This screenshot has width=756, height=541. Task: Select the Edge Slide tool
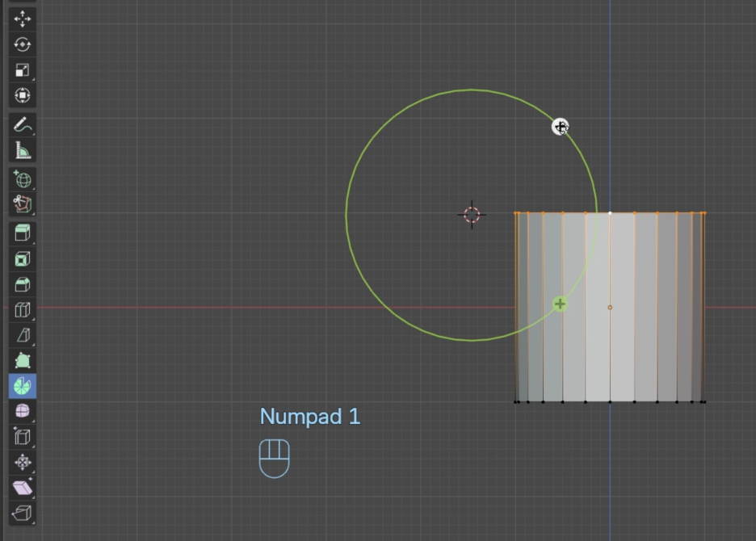click(x=22, y=437)
